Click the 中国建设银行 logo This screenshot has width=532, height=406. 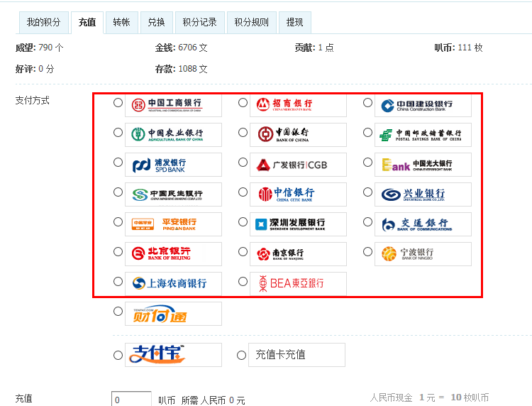click(x=423, y=105)
